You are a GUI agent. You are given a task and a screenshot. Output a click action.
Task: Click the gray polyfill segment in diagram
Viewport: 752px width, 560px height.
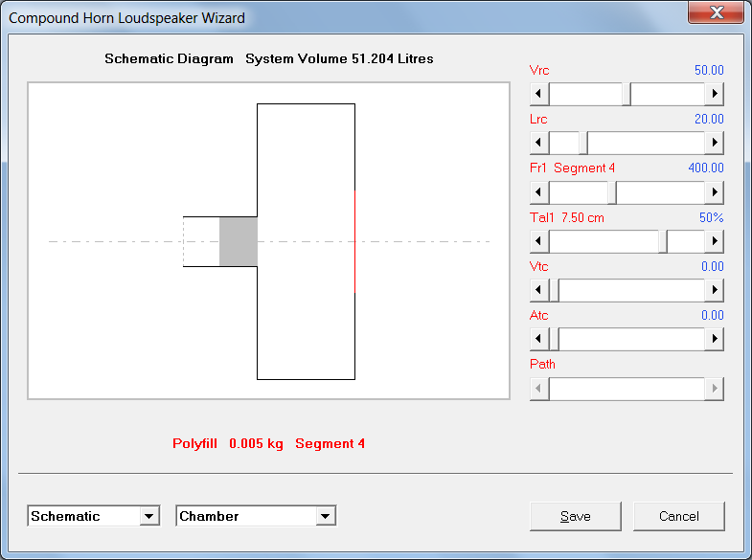[239, 241]
